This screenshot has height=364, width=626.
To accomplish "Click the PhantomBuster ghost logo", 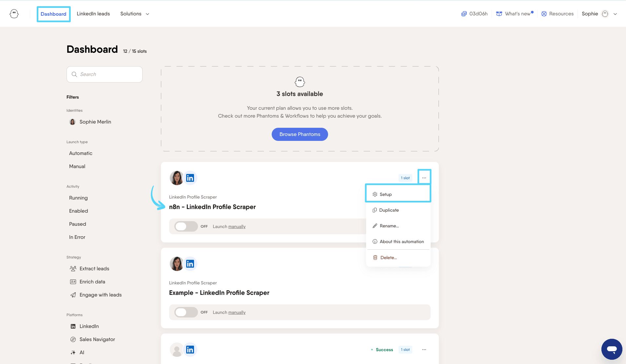I will (14, 14).
